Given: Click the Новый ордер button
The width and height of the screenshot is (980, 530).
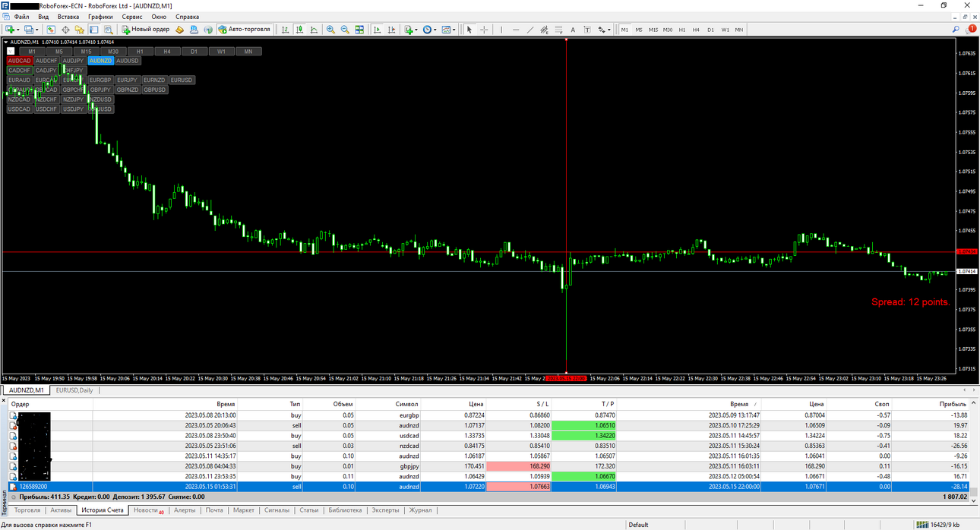Looking at the screenshot, I should (146, 30).
